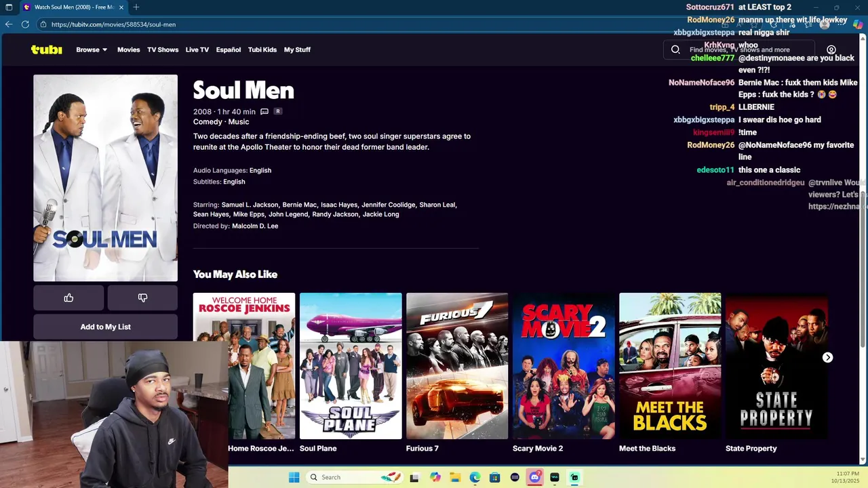This screenshot has width=868, height=488.
Task: Open the Furious 7 poster
Action: 457,366
